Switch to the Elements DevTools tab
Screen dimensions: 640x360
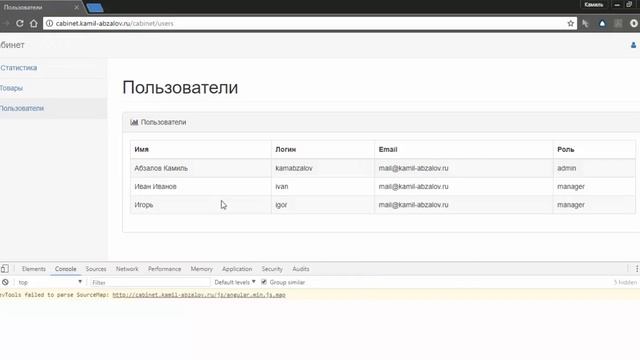[x=33, y=269]
